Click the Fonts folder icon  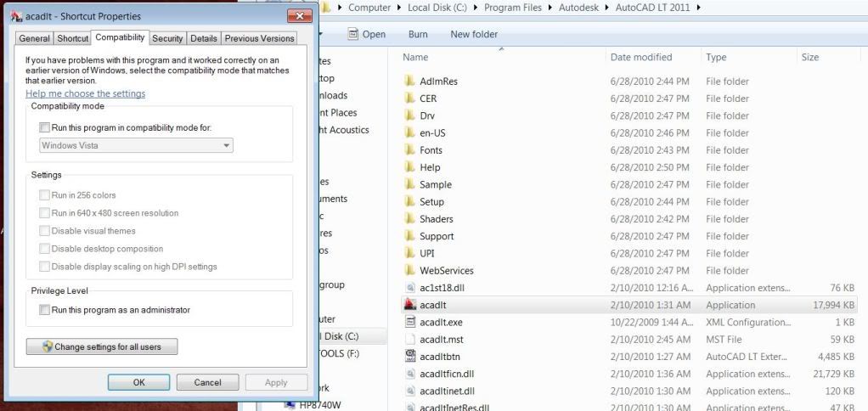tap(409, 150)
